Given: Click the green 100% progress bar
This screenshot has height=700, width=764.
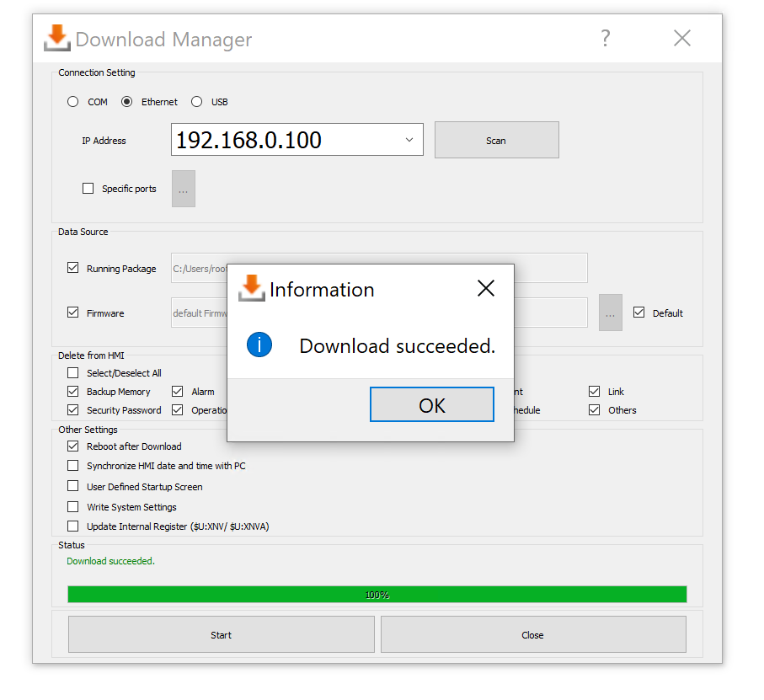Looking at the screenshot, I should [377, 595].
